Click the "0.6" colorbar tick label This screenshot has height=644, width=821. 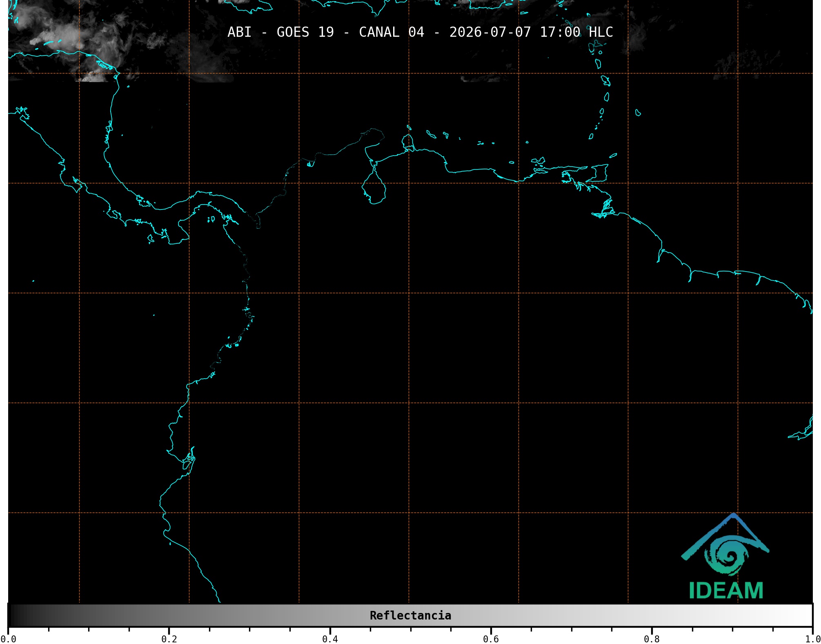click(491, 639)
